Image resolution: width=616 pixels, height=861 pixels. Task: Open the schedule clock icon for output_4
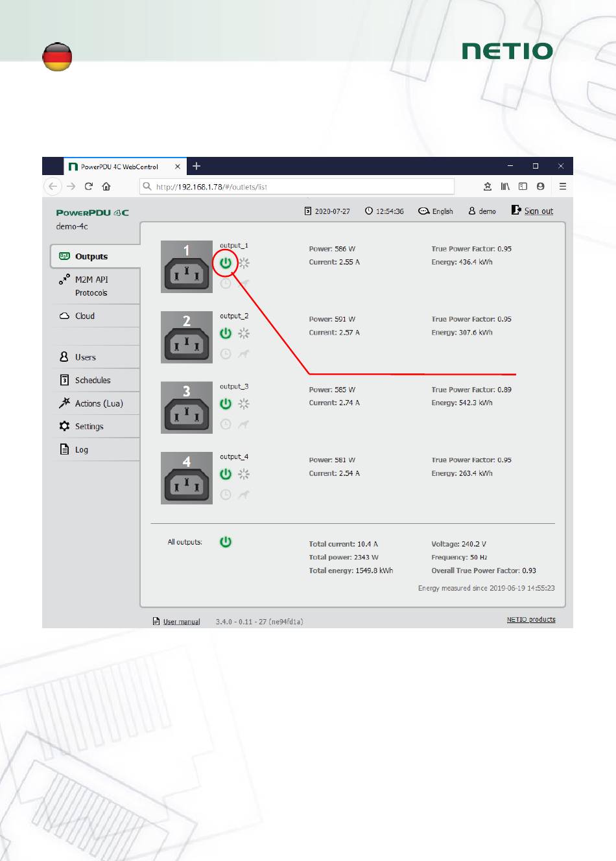pos(226,495)
